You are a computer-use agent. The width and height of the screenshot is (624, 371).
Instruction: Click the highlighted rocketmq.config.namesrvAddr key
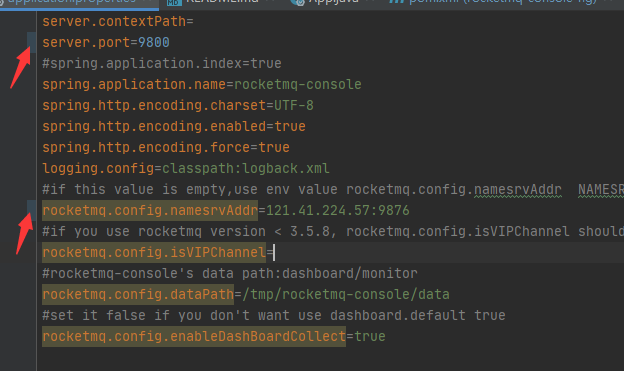point(150,211)
